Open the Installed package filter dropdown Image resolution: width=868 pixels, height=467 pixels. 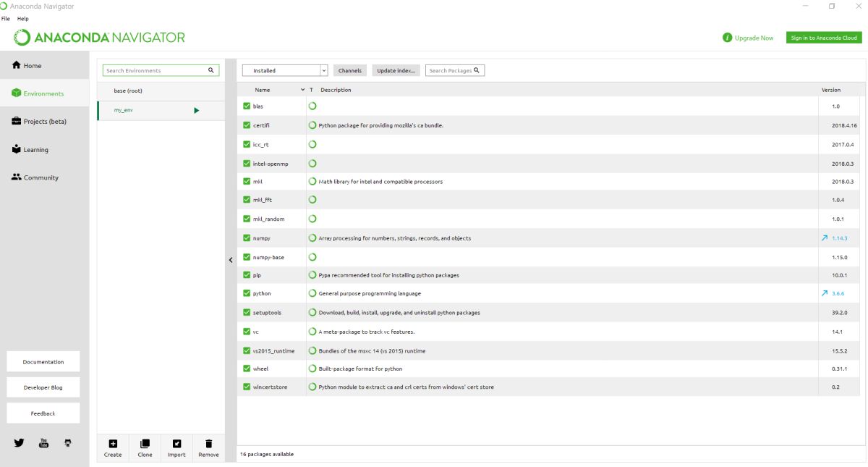click(285, 70)
